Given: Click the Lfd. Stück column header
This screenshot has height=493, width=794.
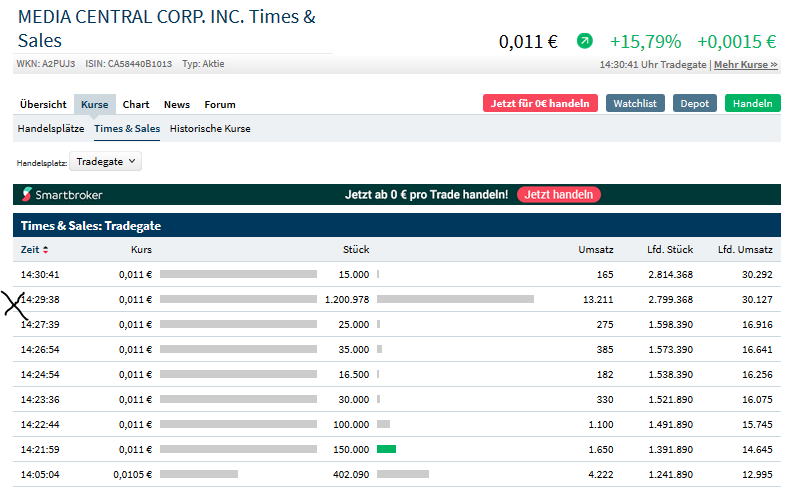Looking at the screenshot, I should click(670, 250).
